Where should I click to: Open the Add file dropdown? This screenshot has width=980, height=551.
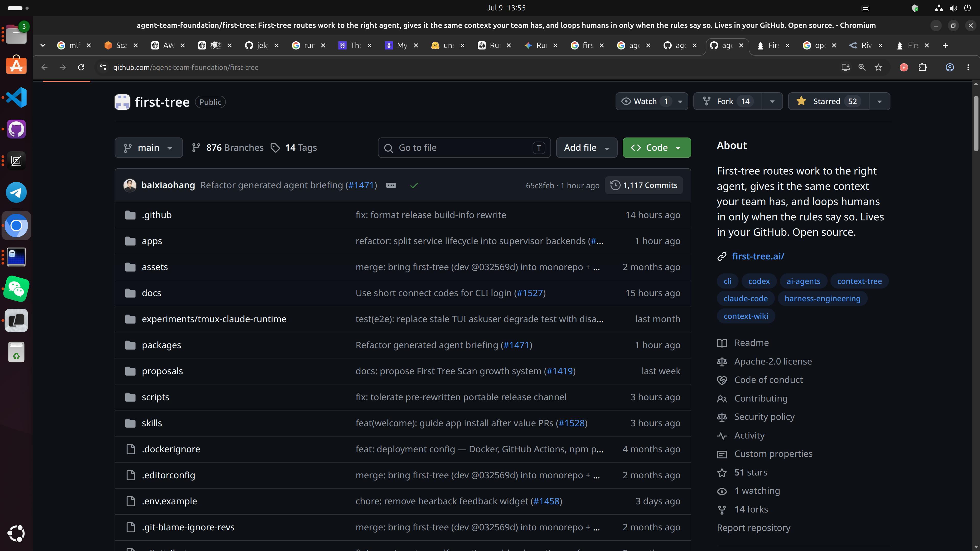coord(586,147)
